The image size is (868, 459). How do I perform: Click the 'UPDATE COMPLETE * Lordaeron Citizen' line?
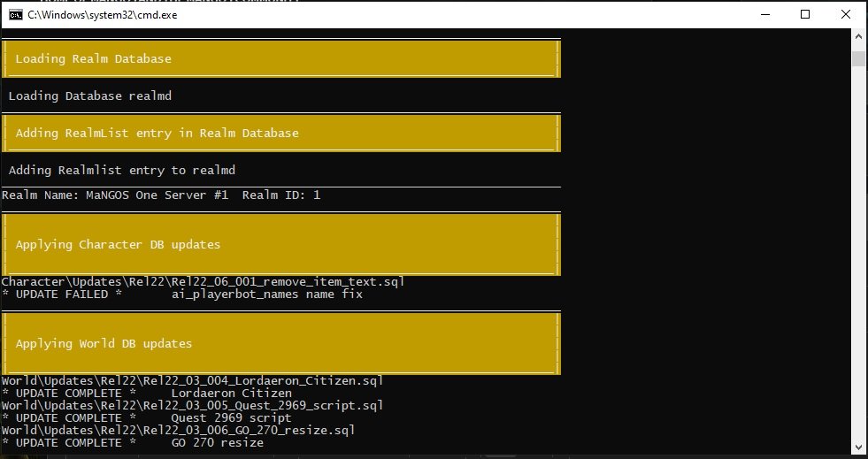click(147, 394)
